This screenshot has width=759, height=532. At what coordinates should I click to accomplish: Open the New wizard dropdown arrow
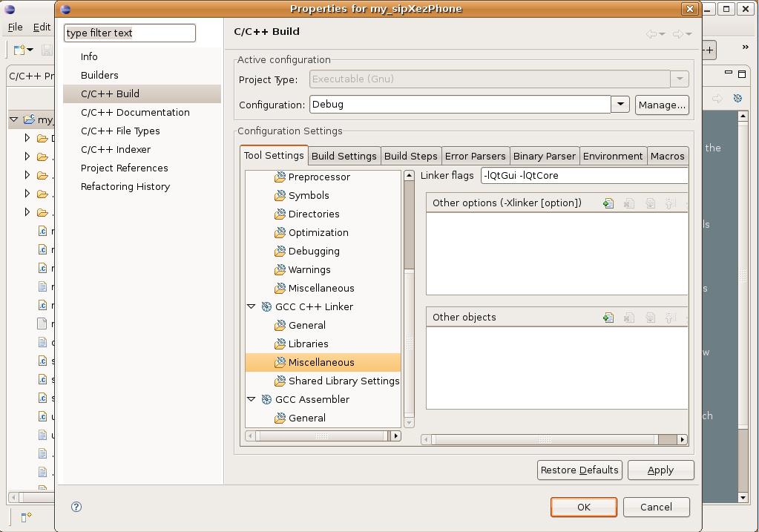[x=30, y=50]
